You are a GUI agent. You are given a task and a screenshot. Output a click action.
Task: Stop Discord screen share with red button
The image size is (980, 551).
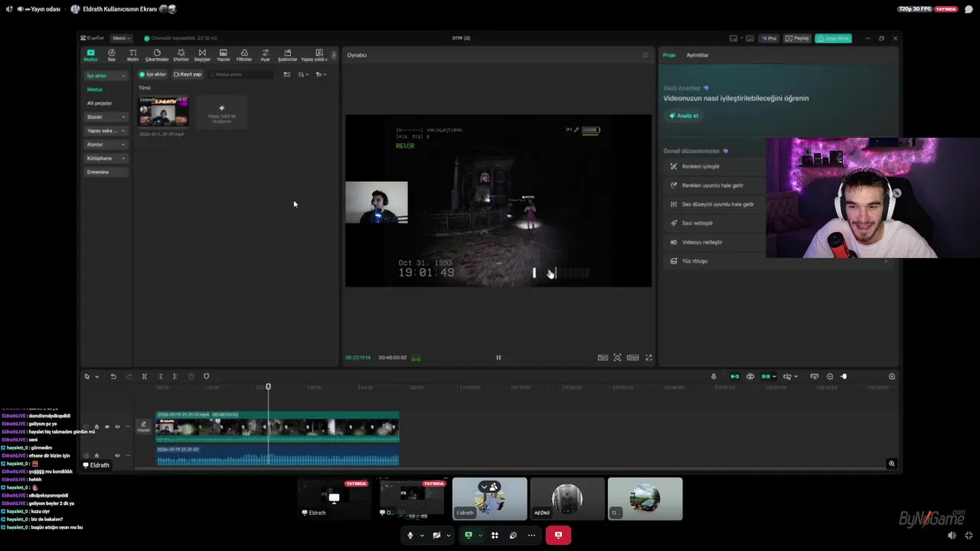click(558, 535)
